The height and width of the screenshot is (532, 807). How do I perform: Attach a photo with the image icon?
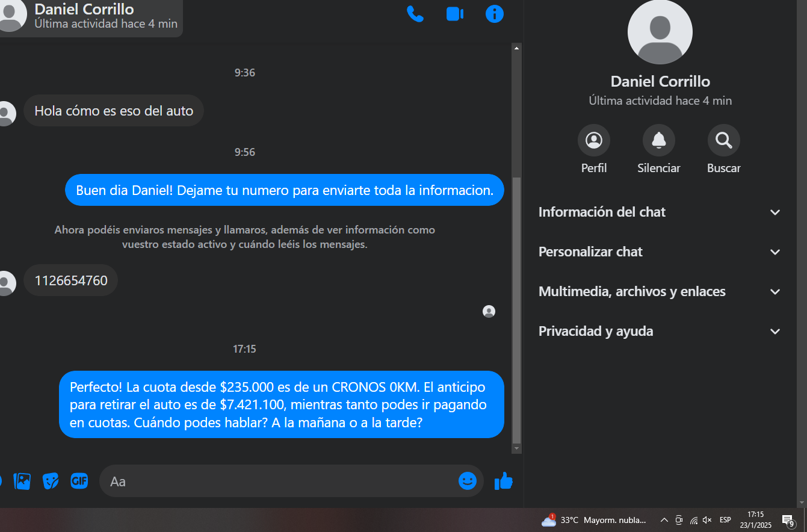click(x=22, y=481)
